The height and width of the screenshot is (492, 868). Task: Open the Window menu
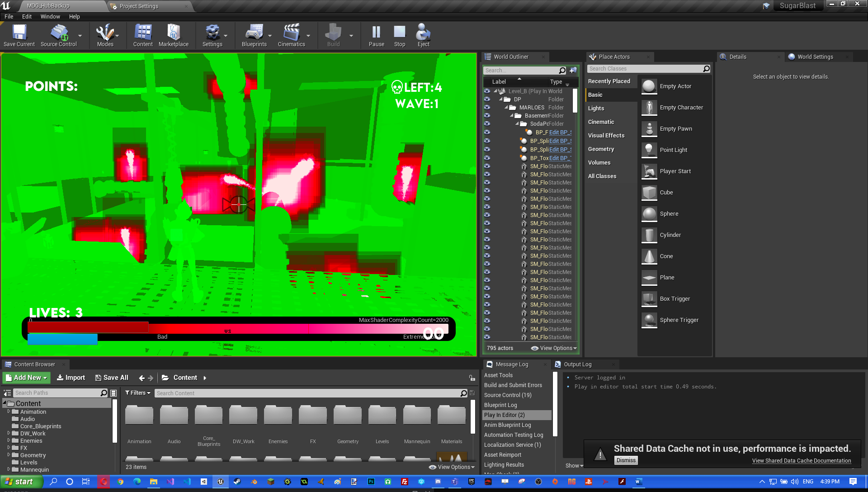click(x=50, y=17)
